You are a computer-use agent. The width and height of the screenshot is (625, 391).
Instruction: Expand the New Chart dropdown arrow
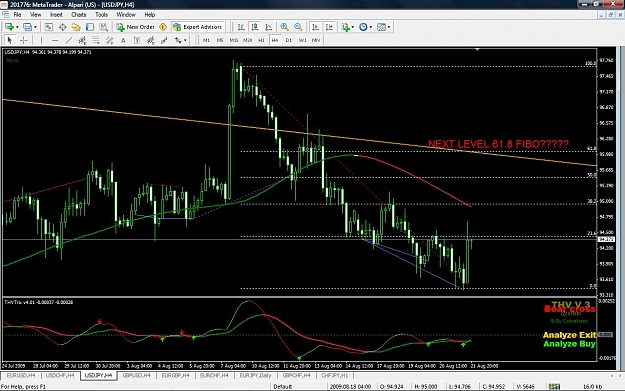point(17,27)
